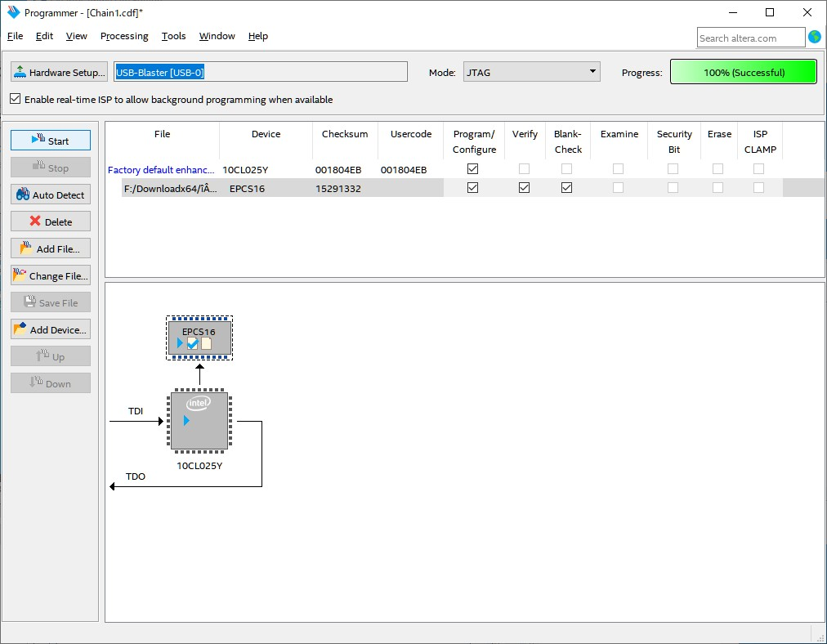Open the Add File dialog

pyautogui.click(x=51, y=248)
